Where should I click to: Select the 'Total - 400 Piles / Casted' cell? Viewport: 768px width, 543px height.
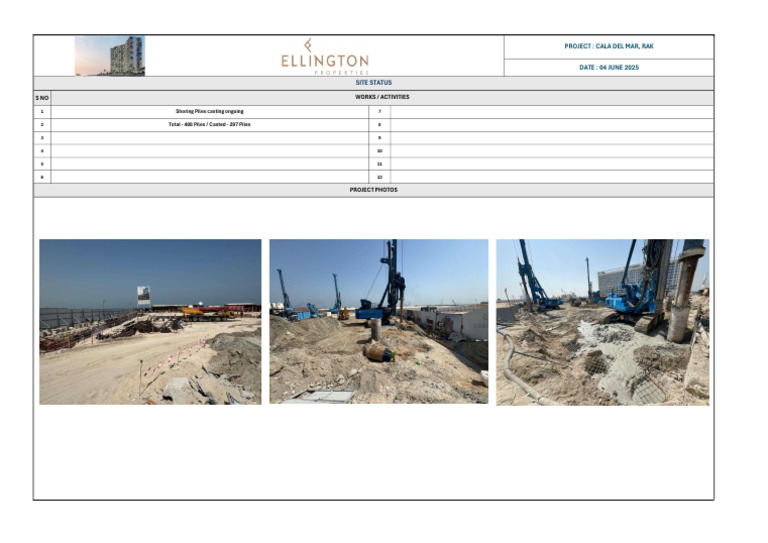(210, 125)
